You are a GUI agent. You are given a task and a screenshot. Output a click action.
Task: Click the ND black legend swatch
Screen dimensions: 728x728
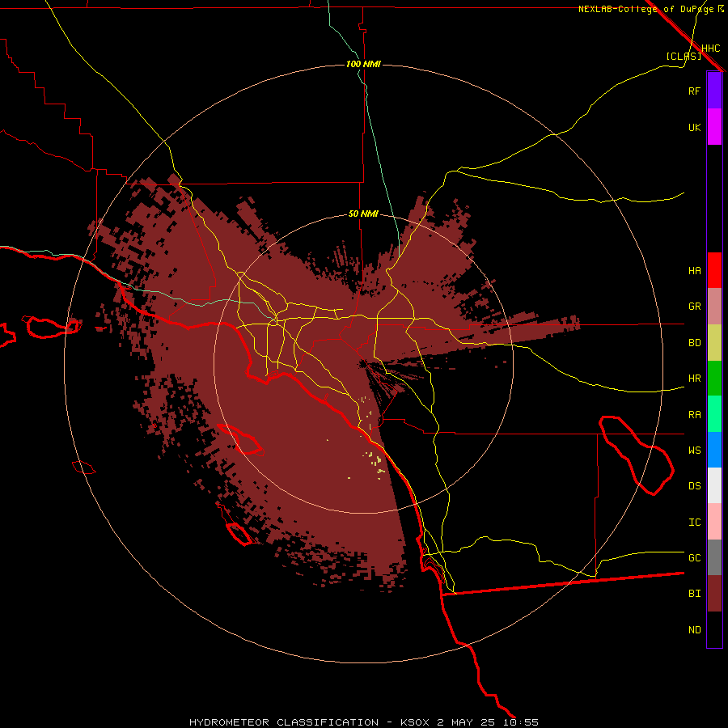click(714, 629)
